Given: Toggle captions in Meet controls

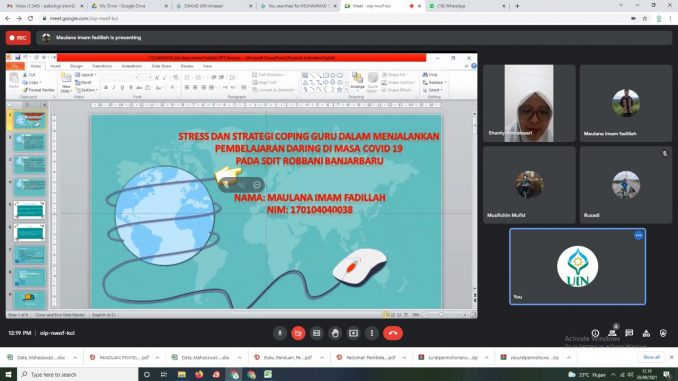Looking at the screenshot, I should [x=317, y=333].
